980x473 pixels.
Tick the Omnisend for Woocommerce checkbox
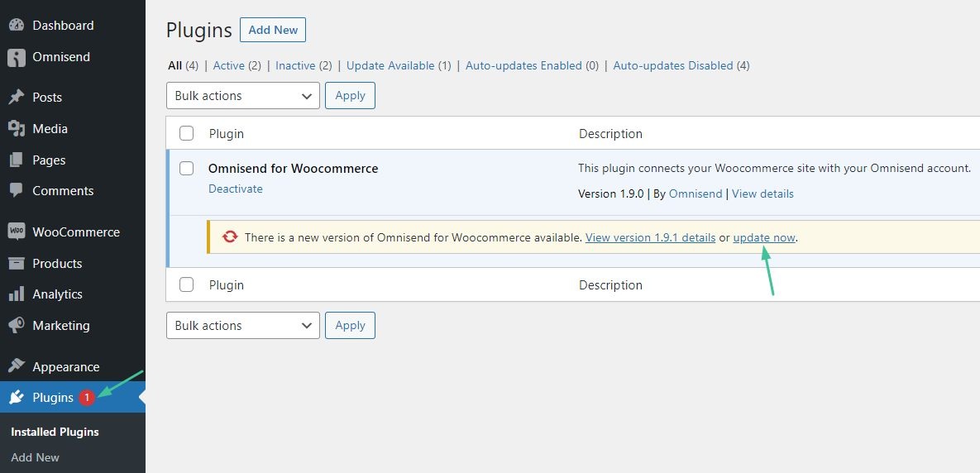click(186, 168)
